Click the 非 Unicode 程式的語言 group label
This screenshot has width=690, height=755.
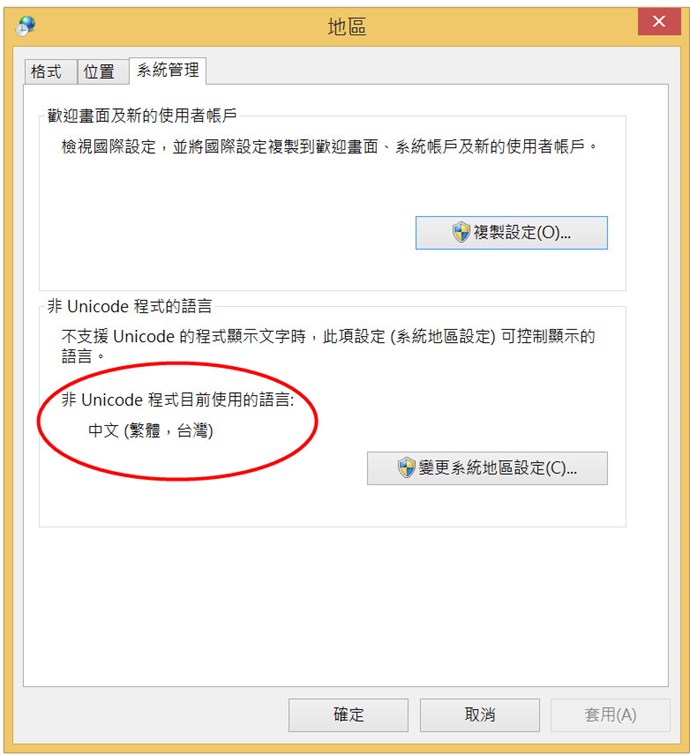130,306
